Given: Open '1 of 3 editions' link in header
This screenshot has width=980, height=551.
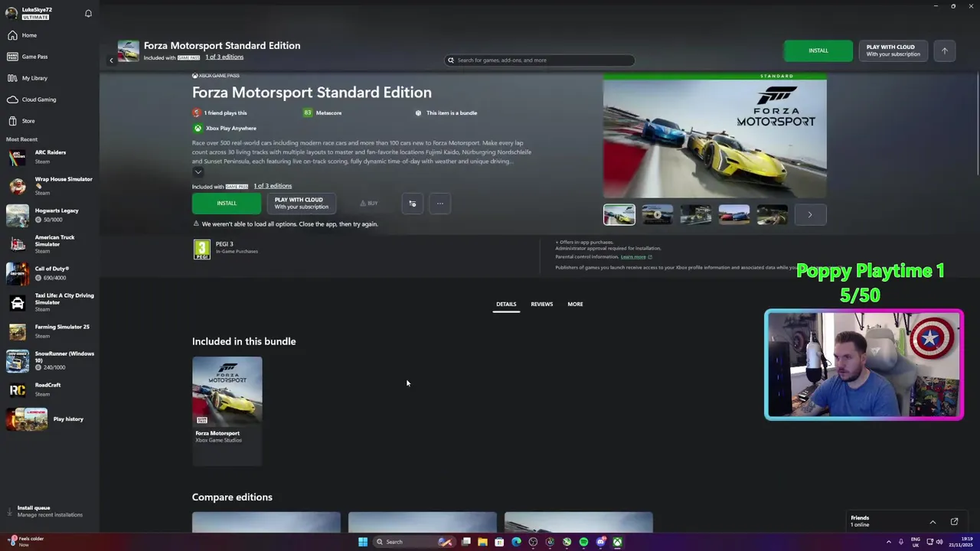Looking at the screenshot, I should point(224,57).
